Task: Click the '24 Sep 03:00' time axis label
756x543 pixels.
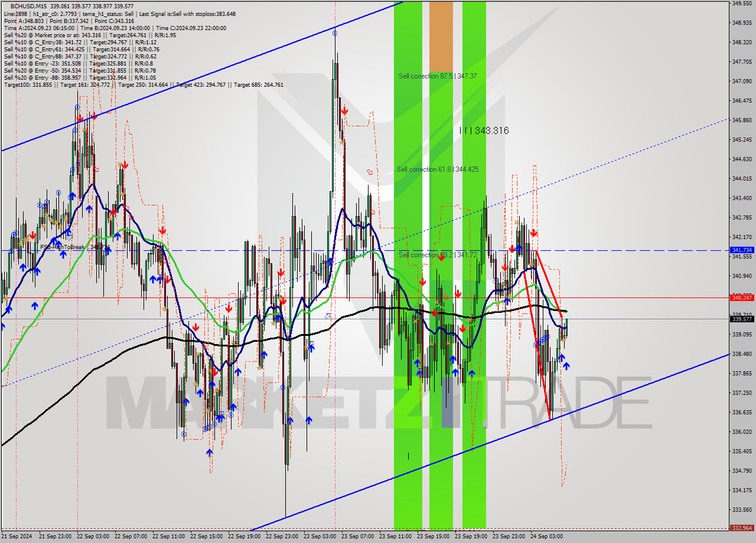Action: pyautogui.click(x=546, y=537)
